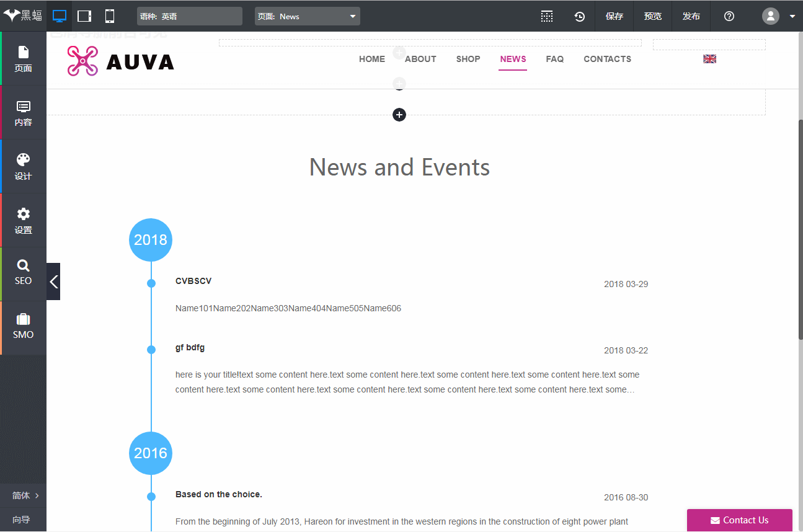Switch to mobile phone preview mode
Screen dimensions: 803x532
110,16
